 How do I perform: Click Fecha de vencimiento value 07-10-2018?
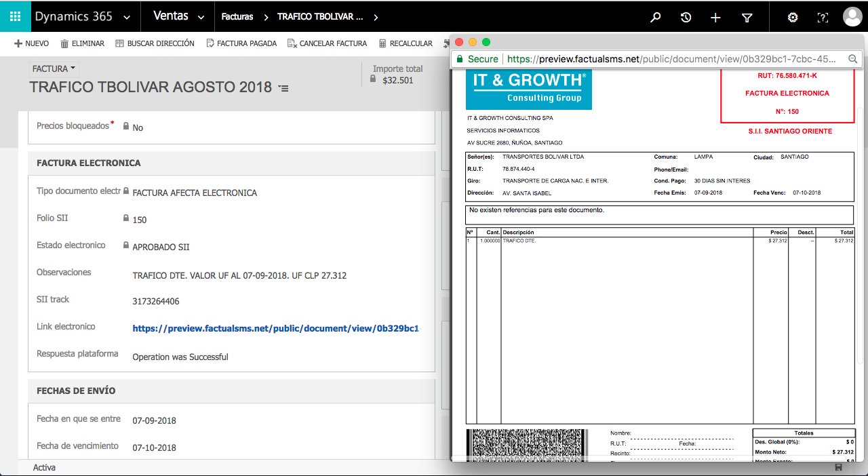[x=155, y=448]
